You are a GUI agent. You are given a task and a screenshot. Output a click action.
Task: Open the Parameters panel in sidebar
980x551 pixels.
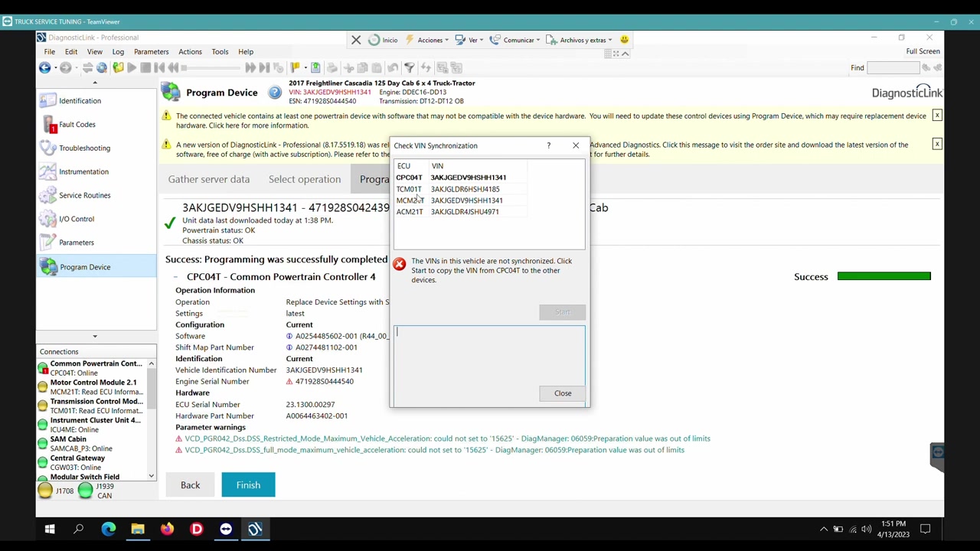point(96,243)
